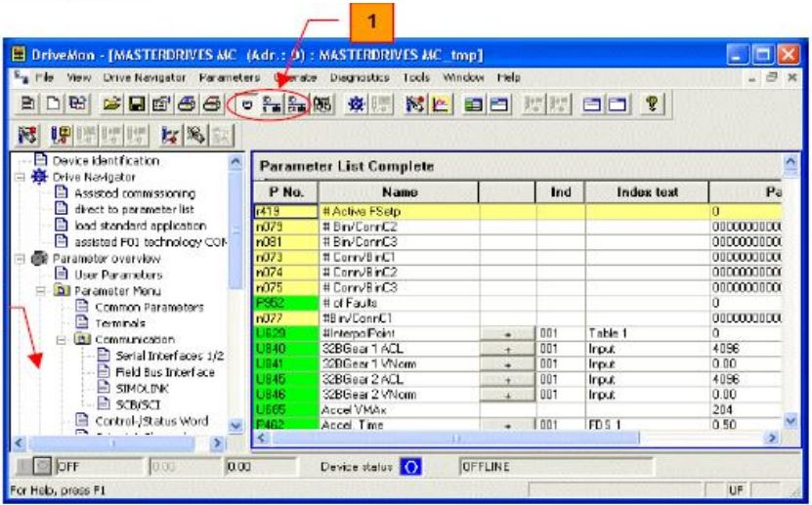Viewport: 812px width, 505px height.
Task: Click the first icon in second toolbar row
Action: point(28,136)
